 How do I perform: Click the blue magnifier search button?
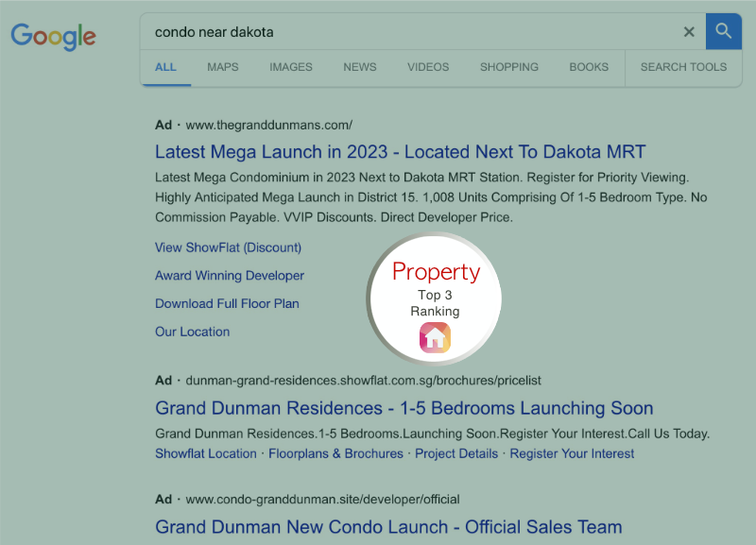(x=723, y=31)
